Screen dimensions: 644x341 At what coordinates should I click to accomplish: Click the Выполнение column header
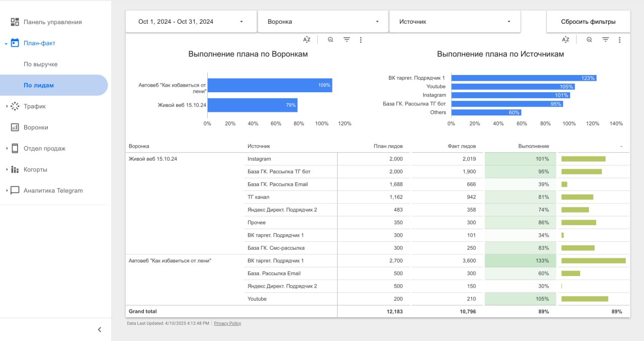coord(533,146)
